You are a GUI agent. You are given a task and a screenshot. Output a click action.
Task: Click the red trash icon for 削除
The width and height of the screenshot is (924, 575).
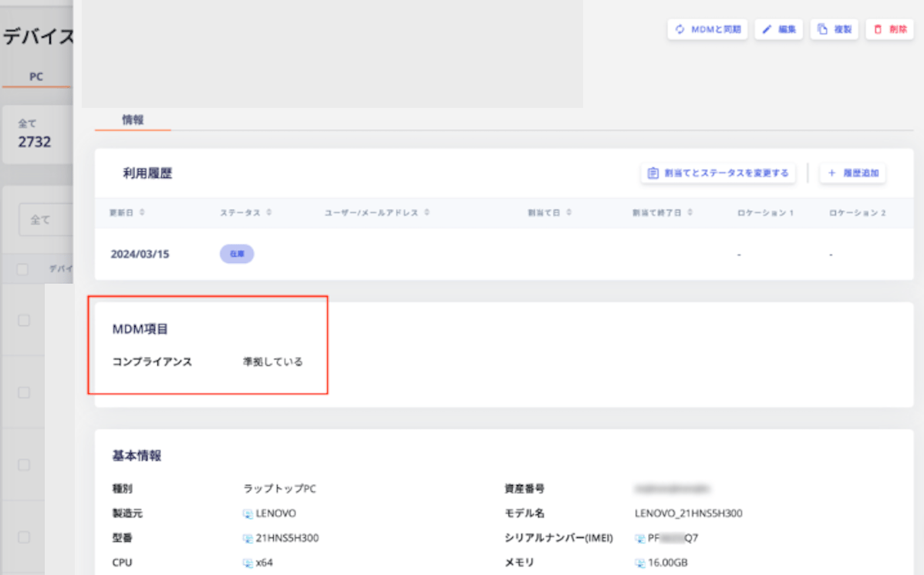(878, 29)
